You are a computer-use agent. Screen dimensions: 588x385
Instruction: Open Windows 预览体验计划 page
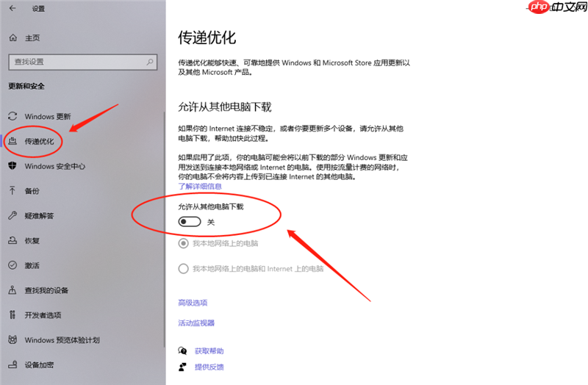click(x=62, y=340)
